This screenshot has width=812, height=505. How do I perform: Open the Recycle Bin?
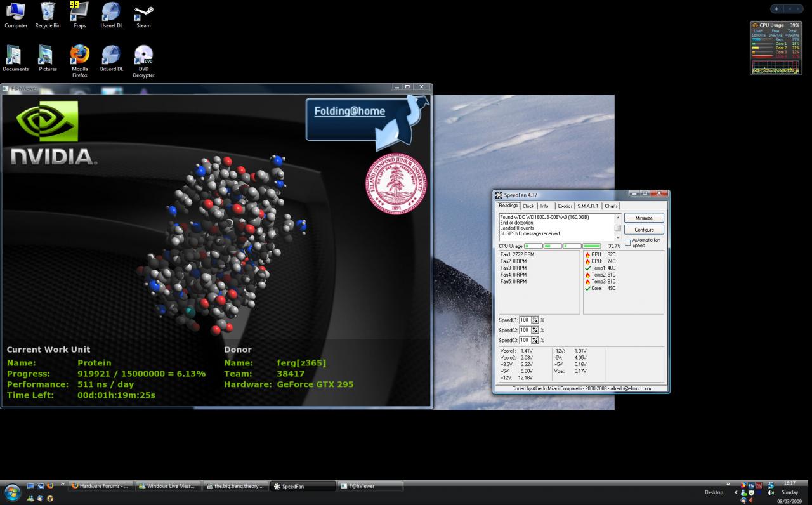point(48,14)
